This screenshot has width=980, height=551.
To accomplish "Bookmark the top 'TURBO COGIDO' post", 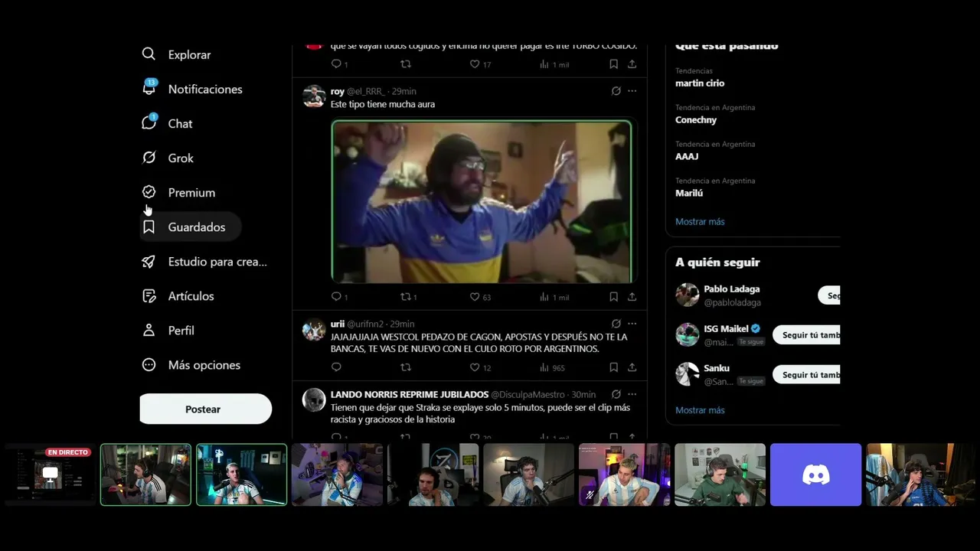I will point(613,64).
